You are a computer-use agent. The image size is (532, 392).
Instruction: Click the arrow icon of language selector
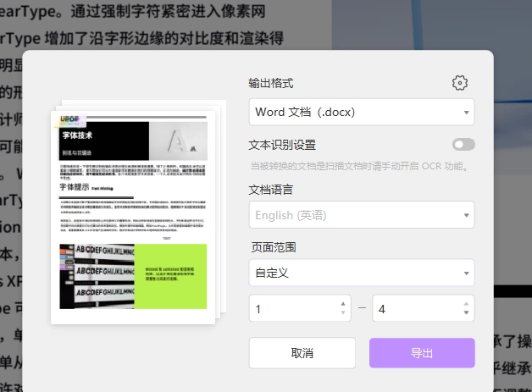click(x=467, y=215)
